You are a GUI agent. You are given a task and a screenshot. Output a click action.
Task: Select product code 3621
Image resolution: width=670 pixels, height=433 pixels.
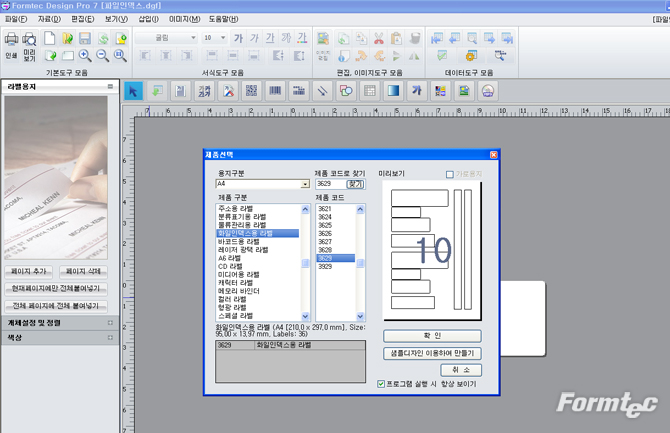pyautogui.click(x=325, y=209)
